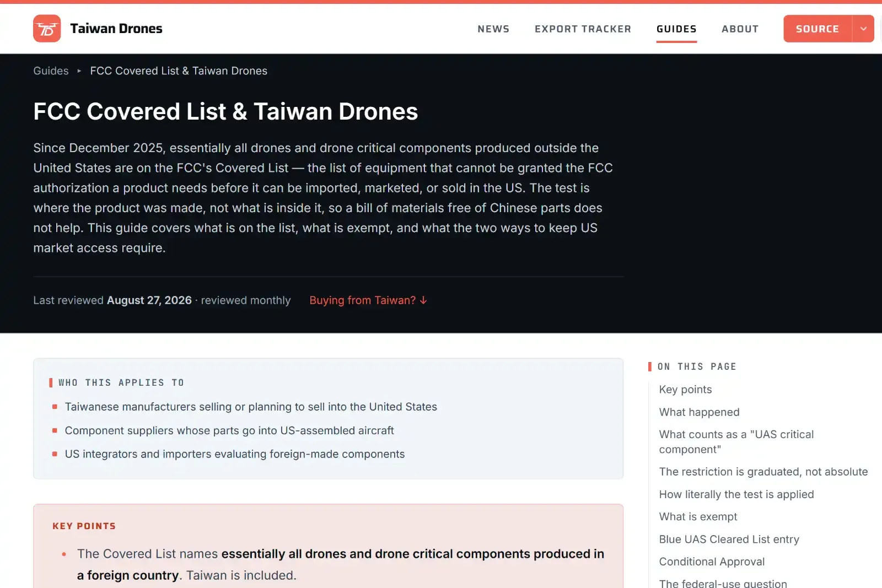Click the Taiwan Drones logo icon
Viewport: 882px width, 588px height.
point(47,29)
